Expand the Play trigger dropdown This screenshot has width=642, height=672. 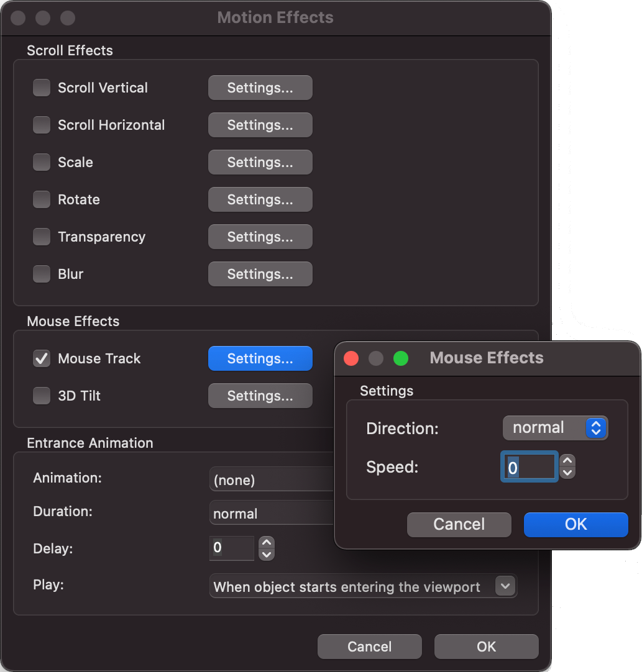click(x=363, y=587)
